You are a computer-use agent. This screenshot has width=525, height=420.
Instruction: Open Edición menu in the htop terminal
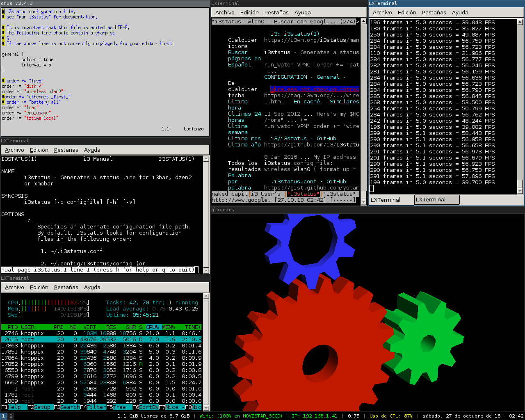(x=39, y=288)
